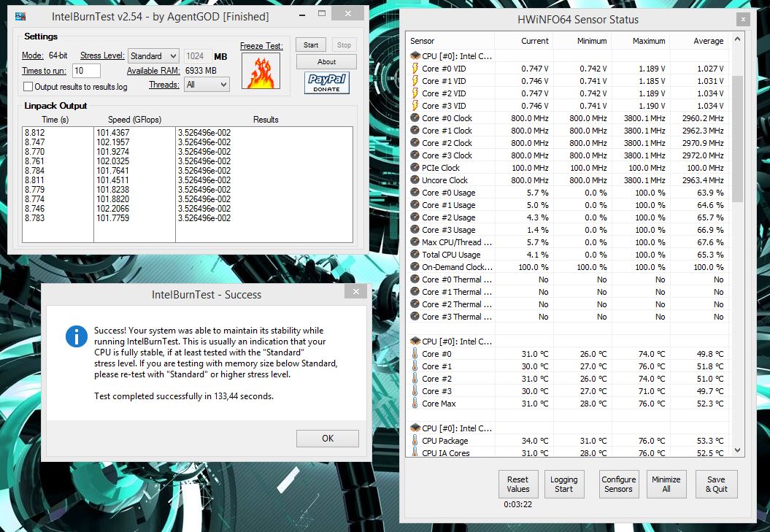770x532 pixels.
Task: Click the Stop button in IntelBurnTest
Action: 344,45
